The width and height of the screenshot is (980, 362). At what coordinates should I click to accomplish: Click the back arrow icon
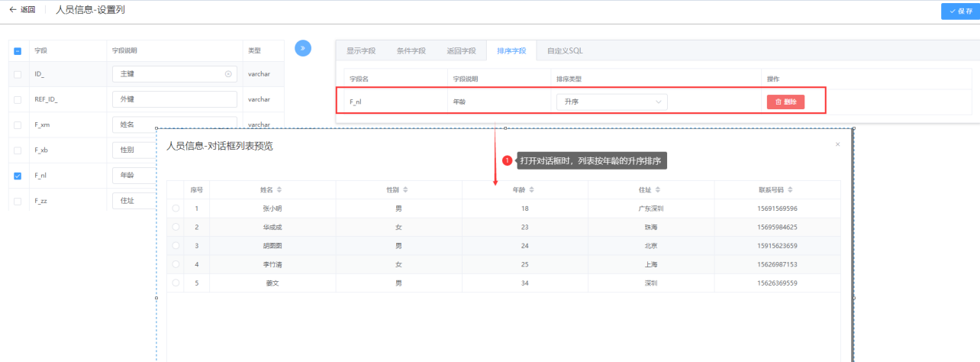click(x=12, y=10)
